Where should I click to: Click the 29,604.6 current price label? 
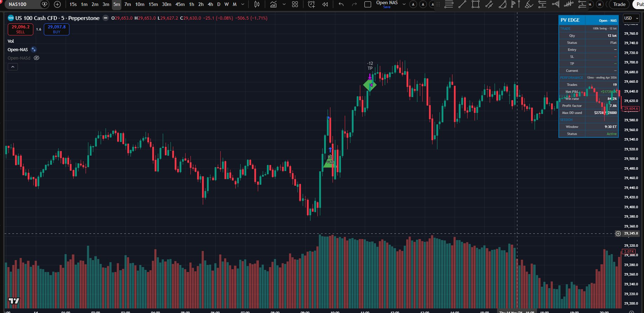pyautogui.click(x=631, y=109)
